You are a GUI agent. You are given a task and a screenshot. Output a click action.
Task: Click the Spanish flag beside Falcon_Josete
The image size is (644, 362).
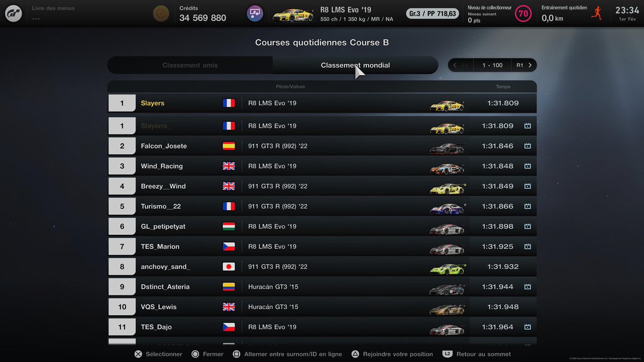(x=229, y=146)
